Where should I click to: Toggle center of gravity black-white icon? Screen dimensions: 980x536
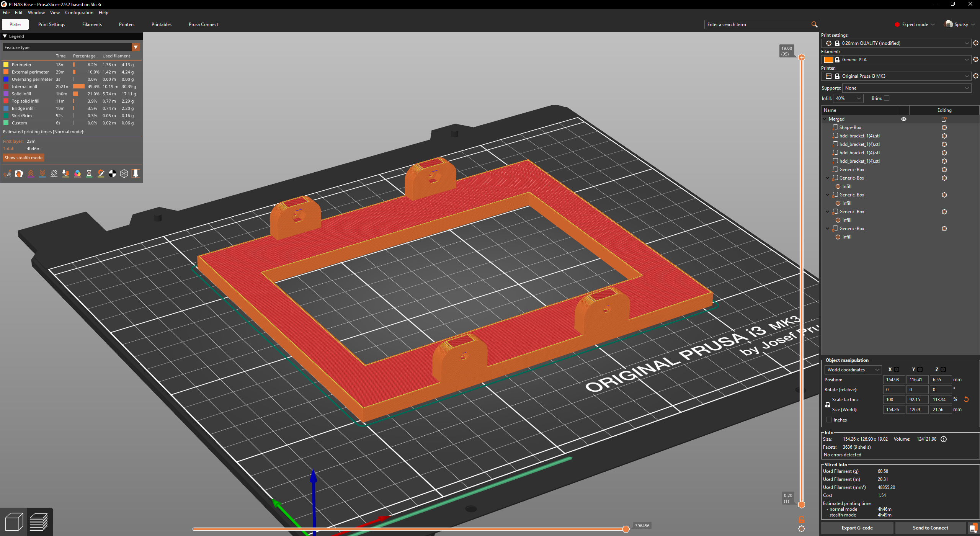coord(113,174)
